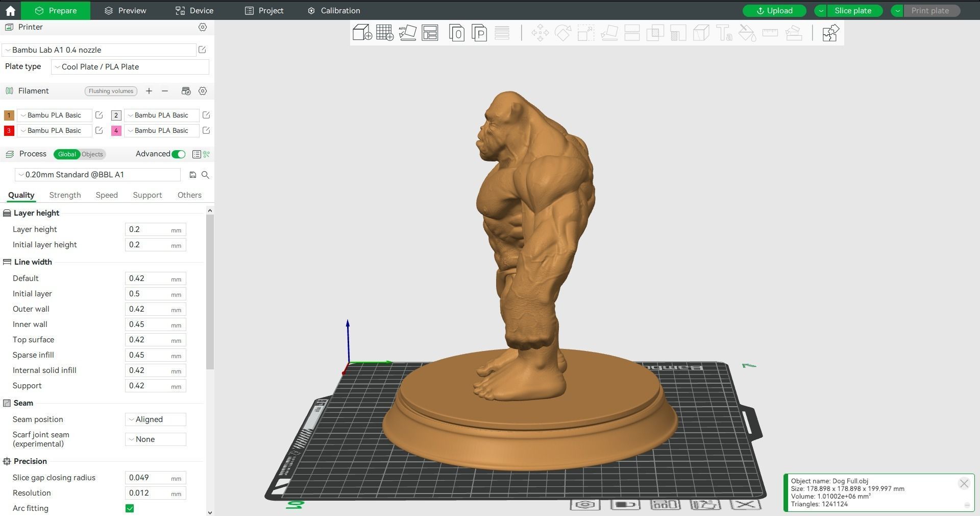Viewport: 980px width, 516px height.
Task: Switch to the Calibration tab
Action: pos(334,11)
